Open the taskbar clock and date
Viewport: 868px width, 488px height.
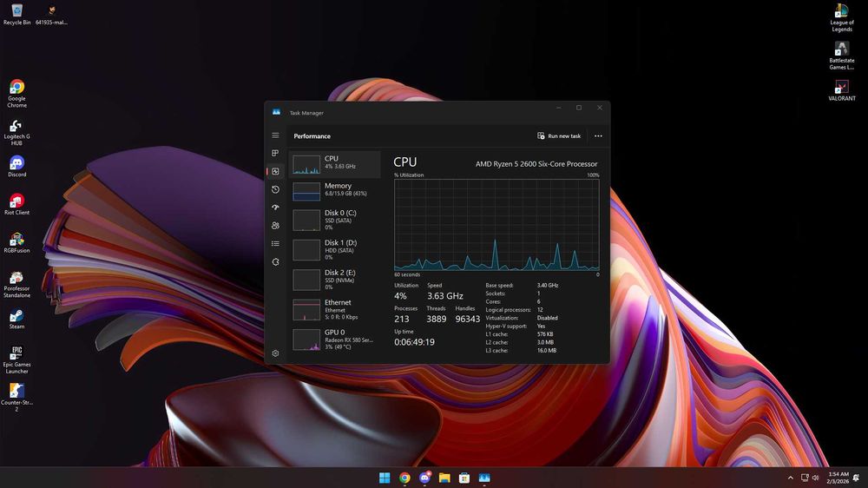838,478
